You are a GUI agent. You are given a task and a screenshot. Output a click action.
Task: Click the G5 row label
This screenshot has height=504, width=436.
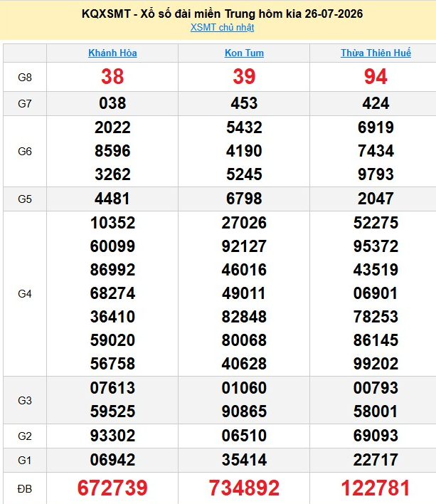(25, 199)
